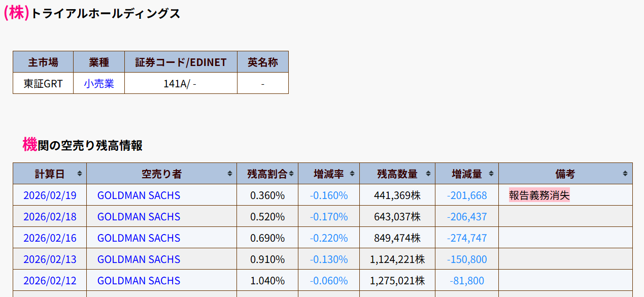644x297 pixels.
Task: Sort 残高数量 column via arrow icon
Action: (x=428, y=174)
